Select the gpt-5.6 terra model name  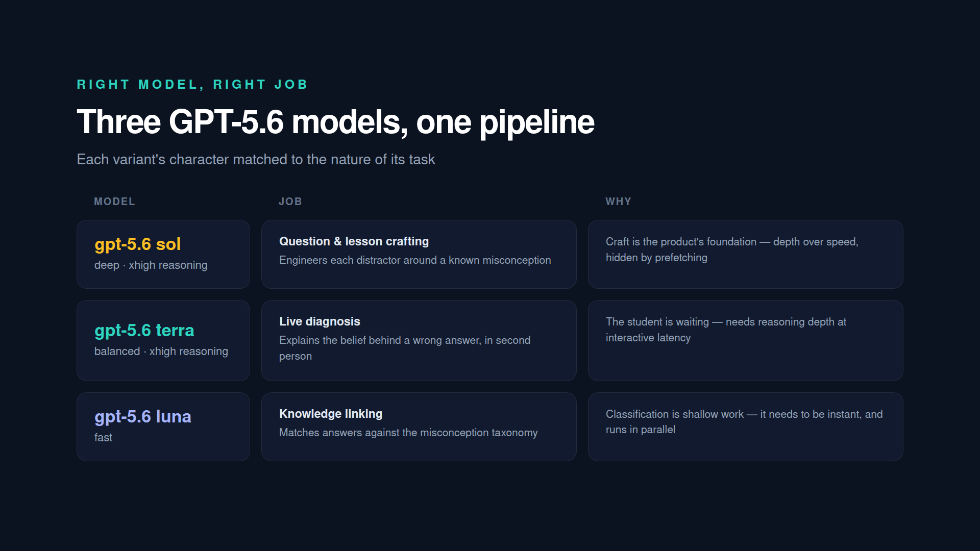144,331
